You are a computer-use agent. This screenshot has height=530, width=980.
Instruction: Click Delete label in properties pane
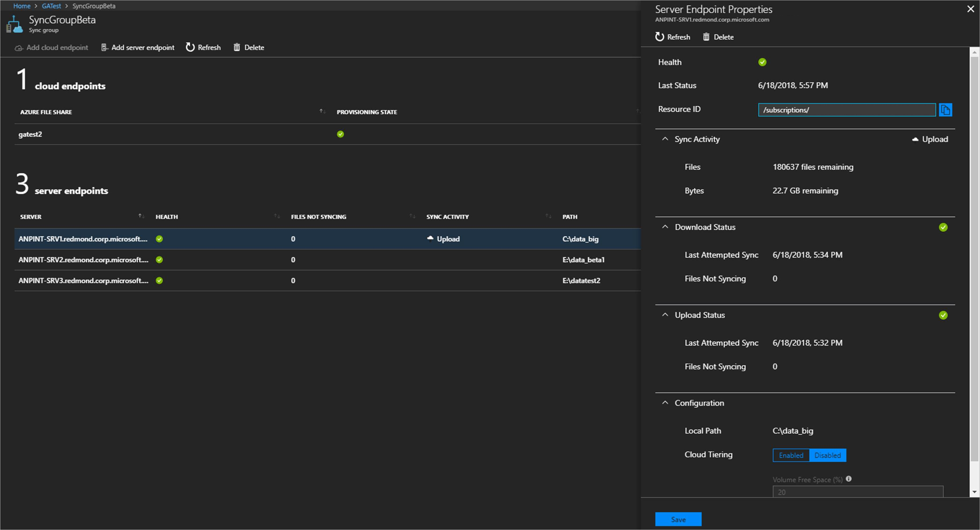[724, 37]
